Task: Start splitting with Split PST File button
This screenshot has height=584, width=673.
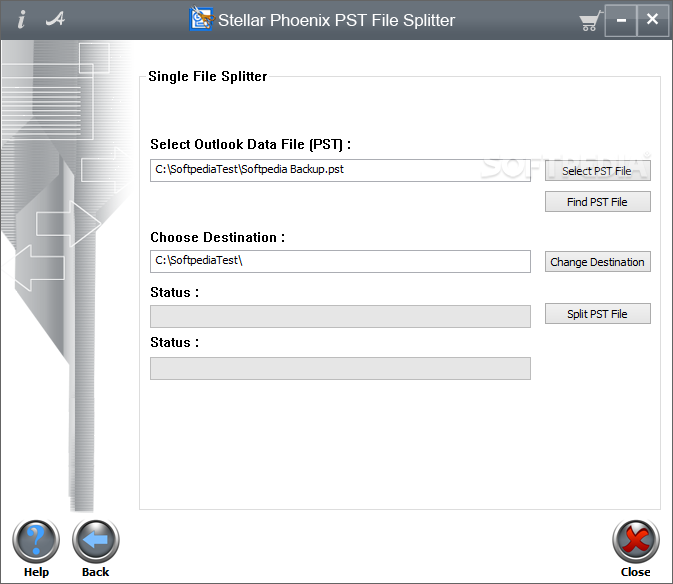Action: pos(597,314)
